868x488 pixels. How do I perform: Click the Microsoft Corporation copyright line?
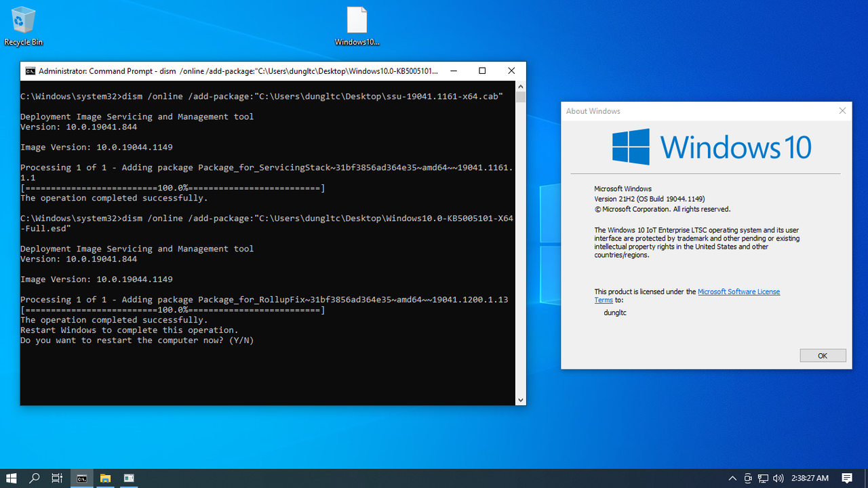[x=662, y=209]
